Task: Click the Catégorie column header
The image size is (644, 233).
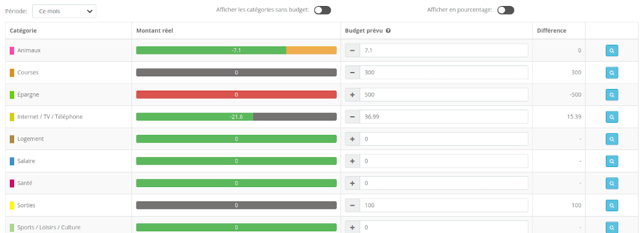Action: [x=23, y=31]
